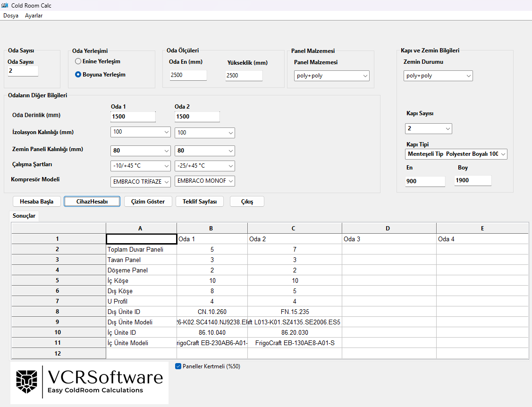Click the Çıkış button

pyautogui.click(x=247, y=202)
